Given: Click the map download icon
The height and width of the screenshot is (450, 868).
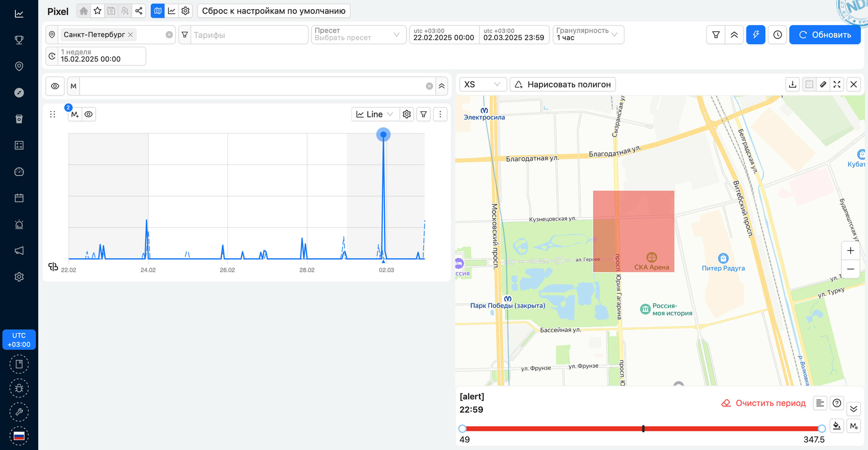Looking at the screenshot, I should coord(792,84).
